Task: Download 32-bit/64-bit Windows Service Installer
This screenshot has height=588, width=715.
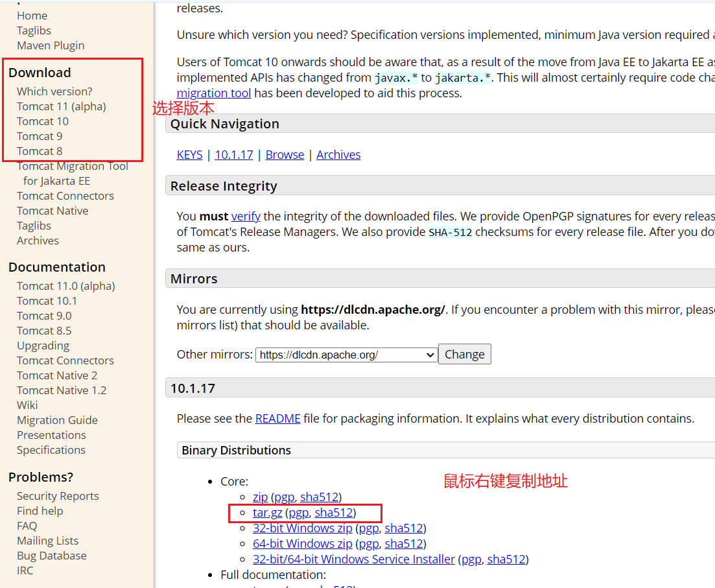Action: tap(354, 559)
